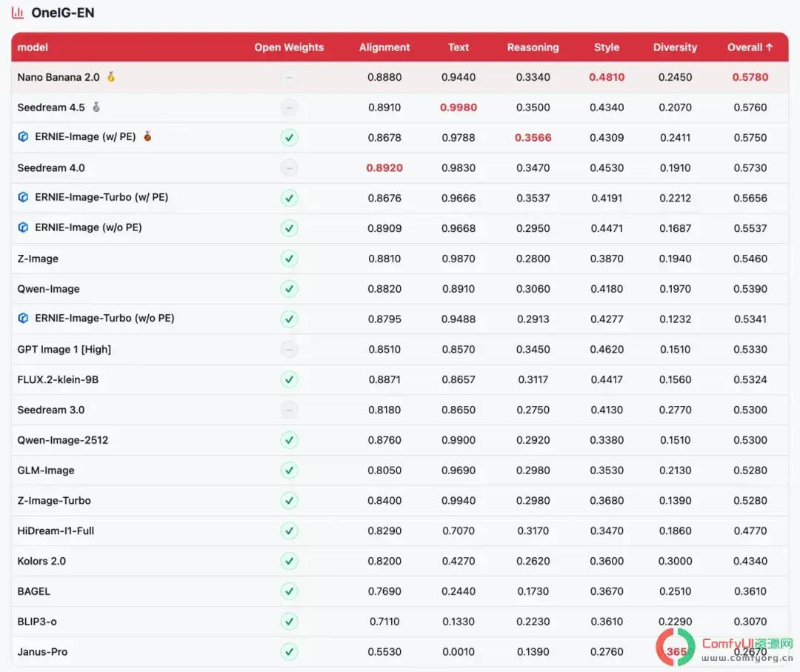800x672 pixels.
Task: Click the bronze medal beside ERNIE-Image (w/ PE)
Action: pyautogui.click(x=147, y=137)
